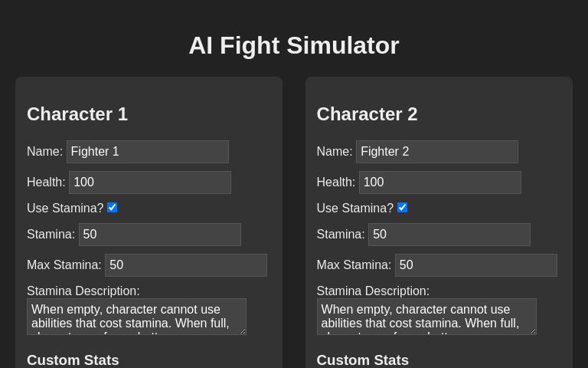Image resolution: width=588 pixels, height=368 pixels.
Task: Edit Character 2 Stamina Description textarea
Action: [426, 317]
